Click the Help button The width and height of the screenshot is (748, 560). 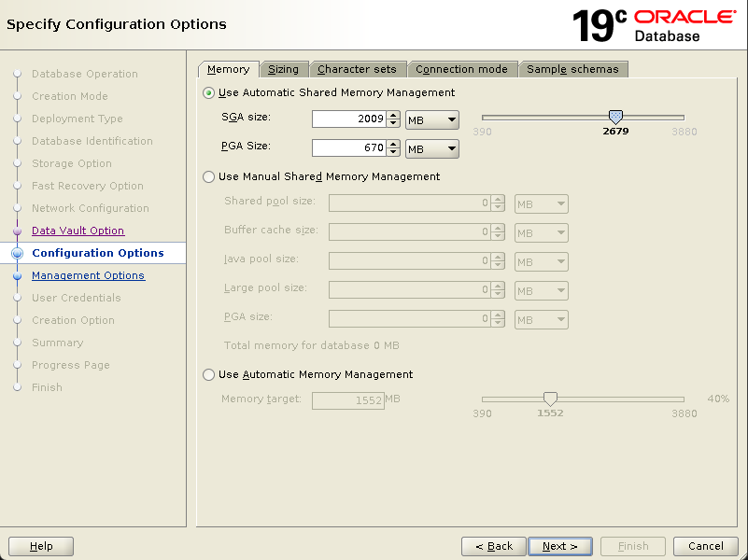[41, 546]
